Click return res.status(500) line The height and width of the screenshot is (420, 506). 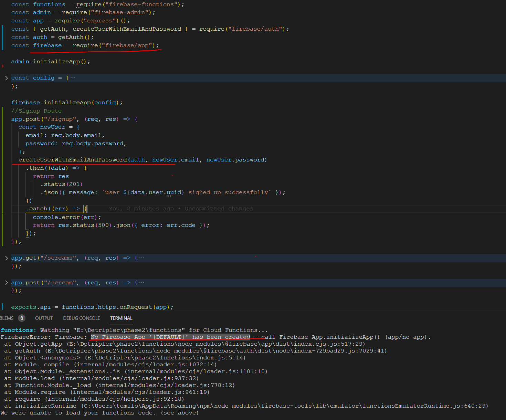121,225
